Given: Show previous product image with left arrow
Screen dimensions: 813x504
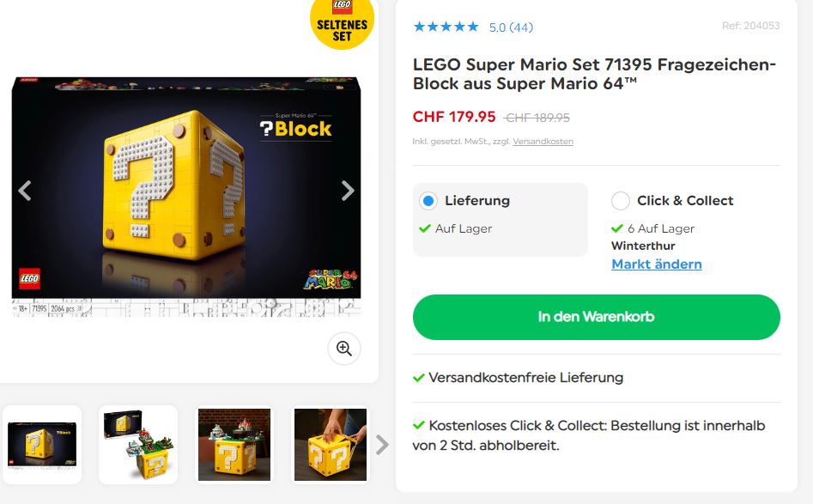Looking at the screenshot, I should click(x=25, y=191).
